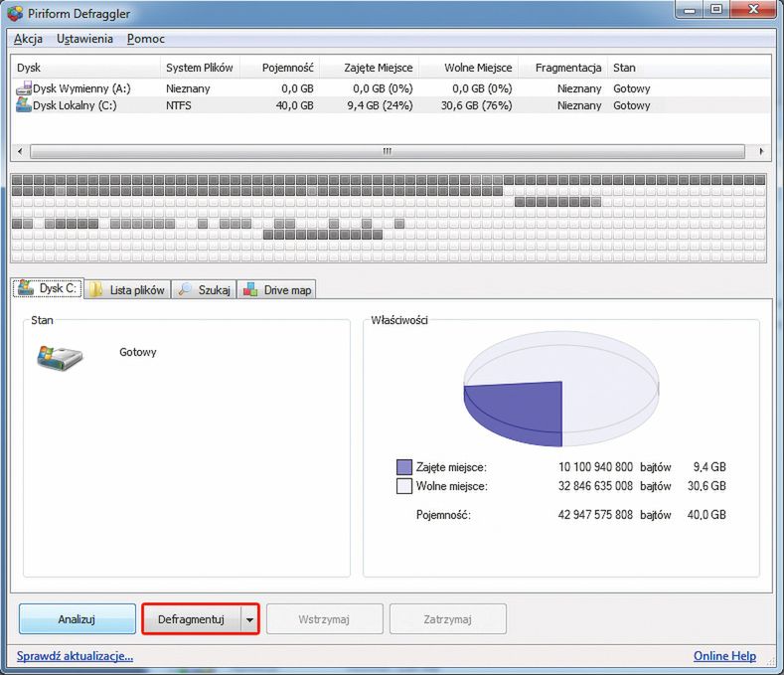Click the Analizuj button

(77, 619)
